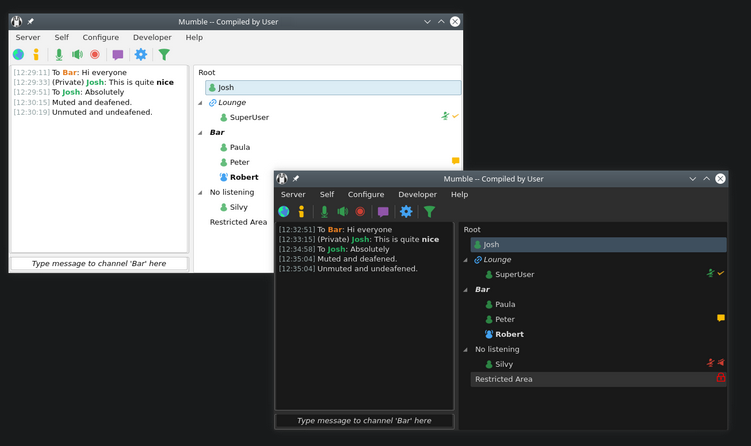Open Self menu in dark window
The width and height of the screenshot is (751, 446).
click(x=327, y=194)
